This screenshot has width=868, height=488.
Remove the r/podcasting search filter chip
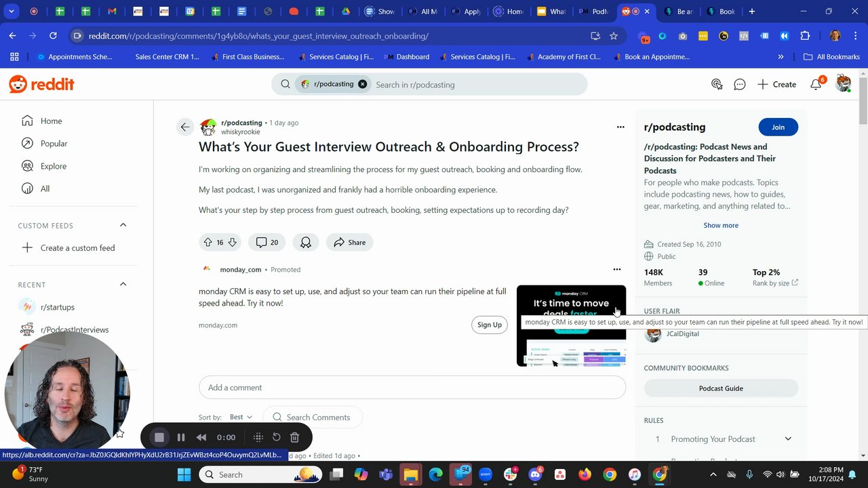point(362,84)
